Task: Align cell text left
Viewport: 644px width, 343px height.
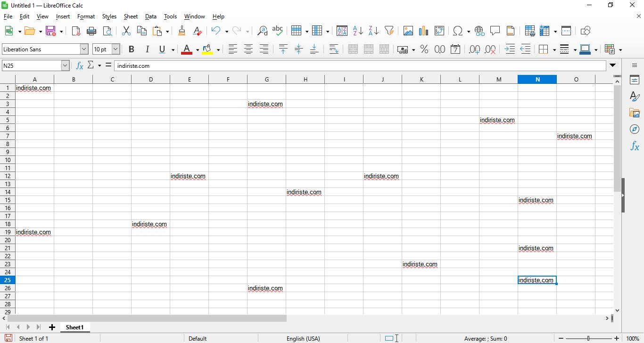Action: point(232,49)
